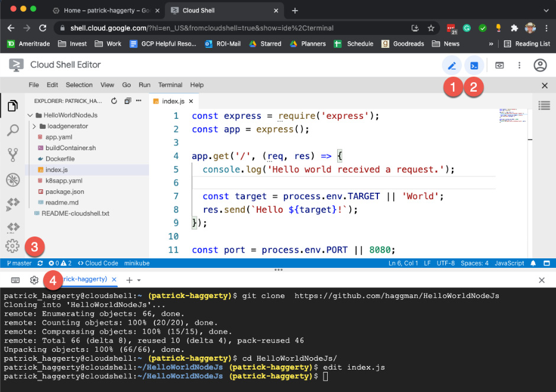
Task: Switch to the index.js editor tab
Action: coord(173,101)
